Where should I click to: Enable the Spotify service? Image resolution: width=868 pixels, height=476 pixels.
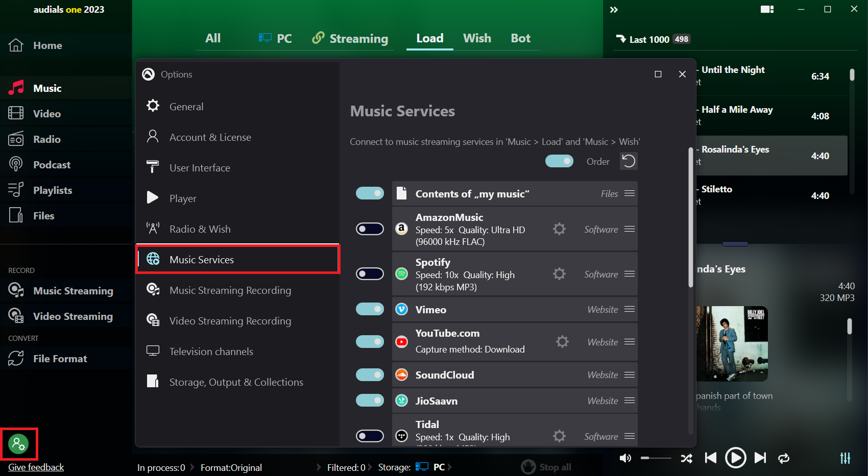point(370,274)
